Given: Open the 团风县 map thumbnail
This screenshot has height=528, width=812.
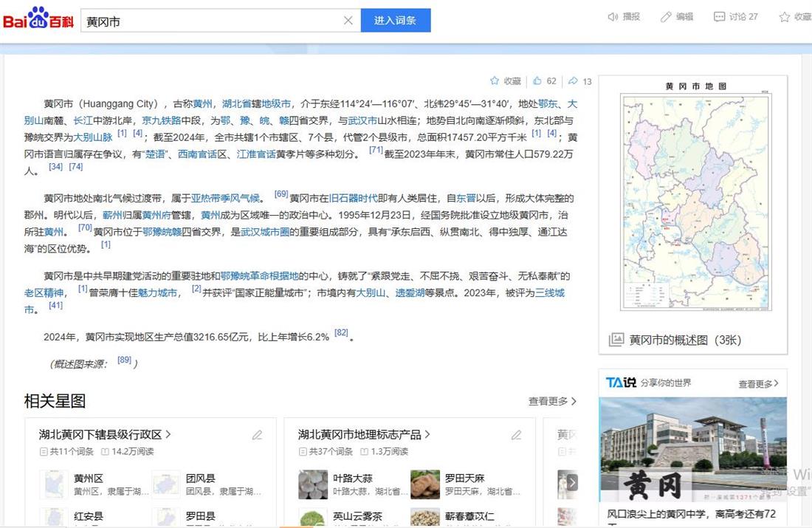Looking at the screenshot, I should coord(165,484).
